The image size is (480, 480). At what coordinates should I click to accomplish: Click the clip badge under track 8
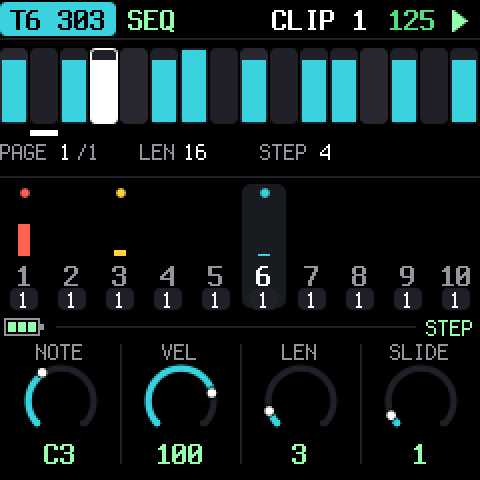pos(360,300)
